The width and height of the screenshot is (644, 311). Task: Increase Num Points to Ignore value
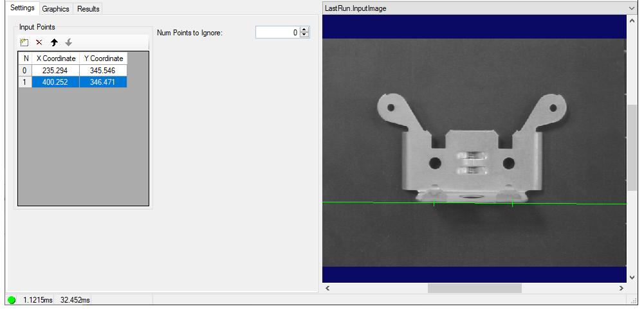coord(305,30)
